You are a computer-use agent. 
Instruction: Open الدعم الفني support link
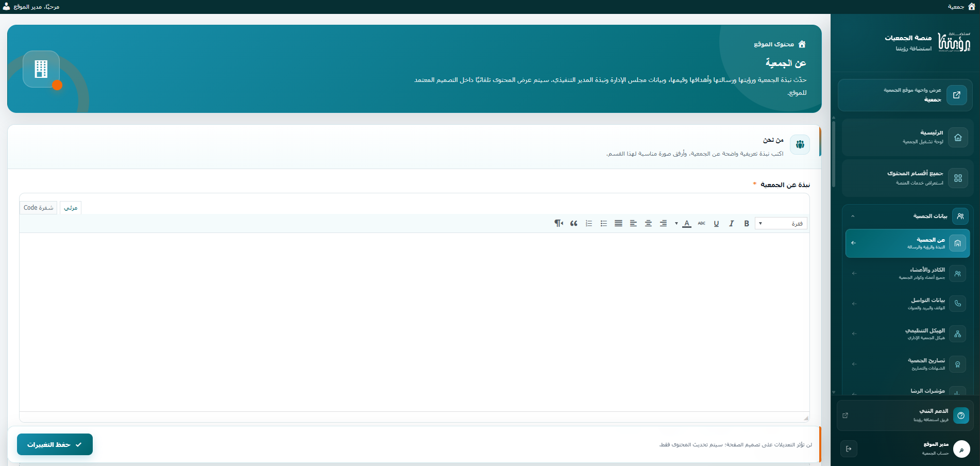click(x=905, y=415)
